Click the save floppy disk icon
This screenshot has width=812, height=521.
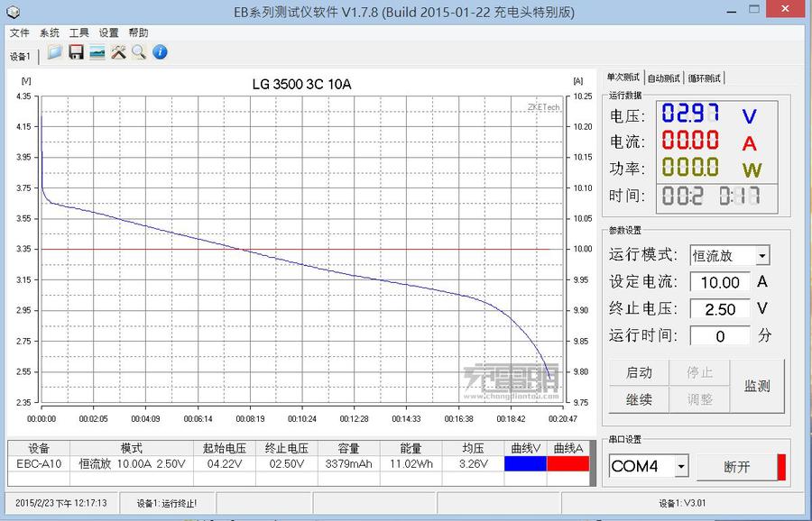76,52
